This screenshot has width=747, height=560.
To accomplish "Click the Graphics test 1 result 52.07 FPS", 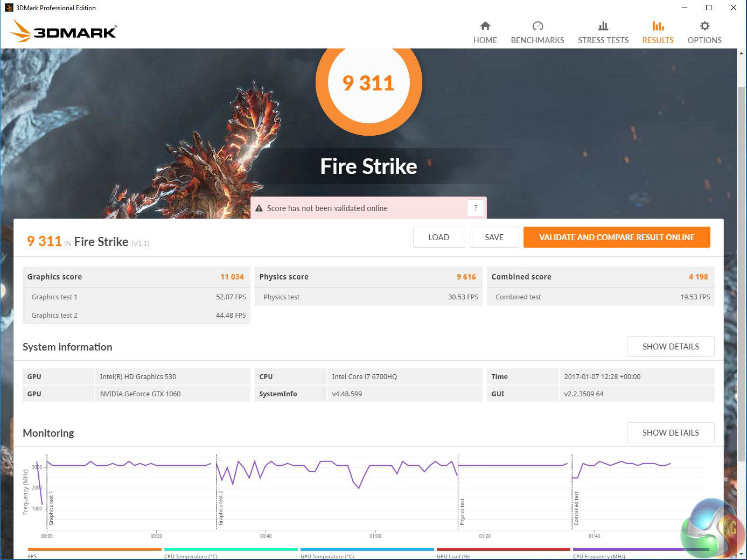I will click(231, 297).
